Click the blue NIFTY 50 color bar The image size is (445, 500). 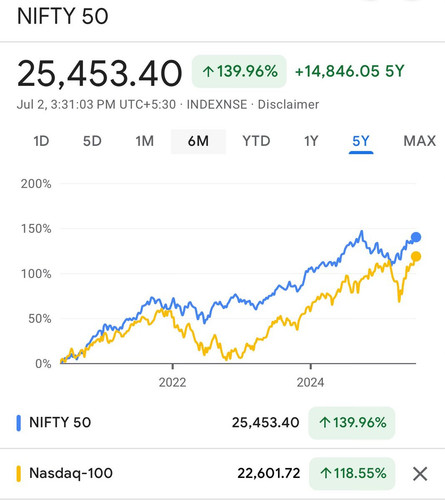pos(19,423)
